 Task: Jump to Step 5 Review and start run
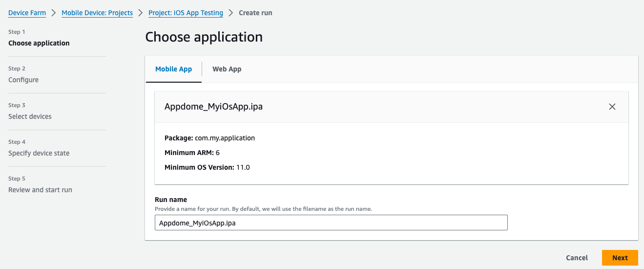(40, 190)
